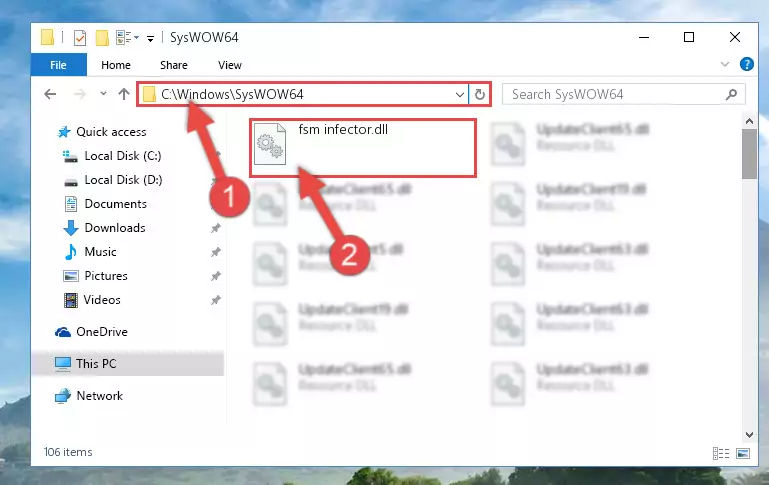The image size is (769, 485).
Task: Refresh the SysWOW64 folder view
Action: click(480, 94)
